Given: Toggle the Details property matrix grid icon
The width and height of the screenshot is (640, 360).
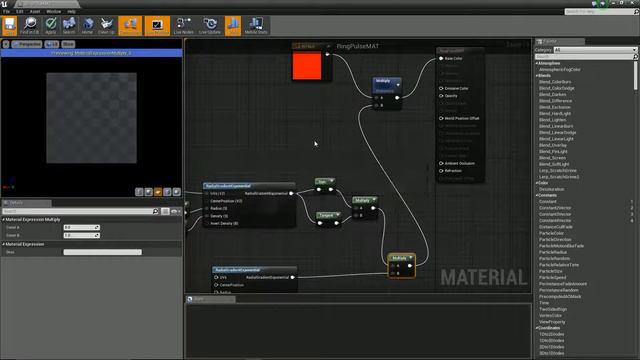Looking at the screenshot, I should [165, 211].
